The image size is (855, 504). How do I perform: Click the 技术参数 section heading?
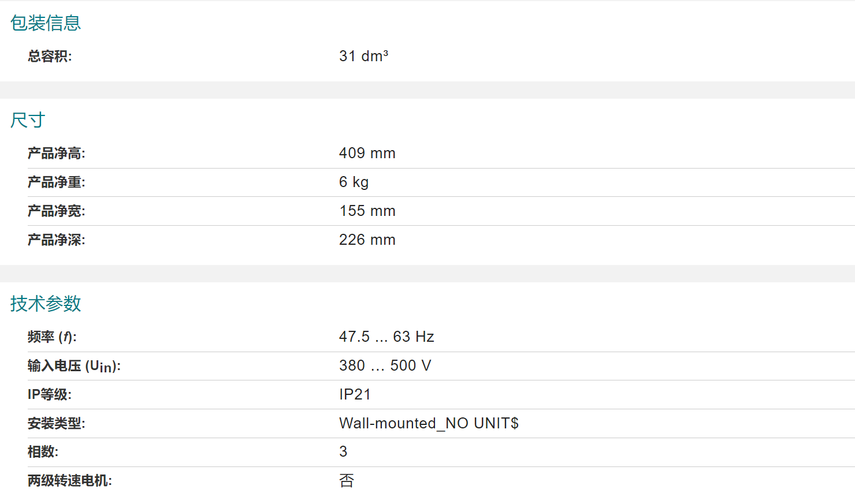click(46, 304)
